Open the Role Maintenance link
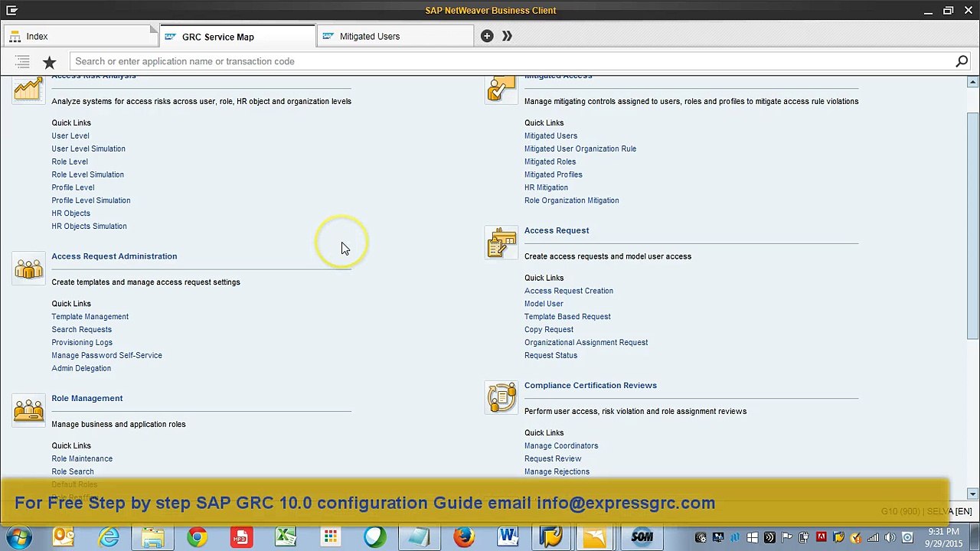The height and width of the screenshot is (551, 980). 82,459
